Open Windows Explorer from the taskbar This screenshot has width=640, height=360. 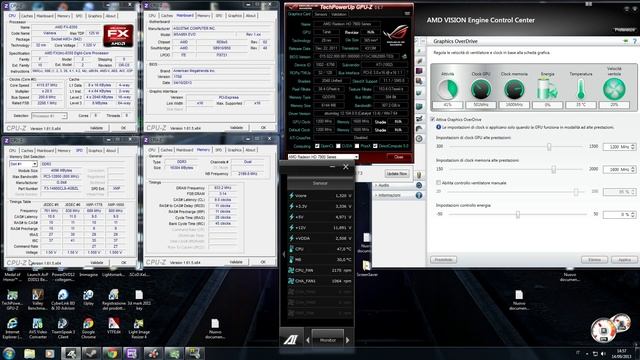(x=29, y=353)
